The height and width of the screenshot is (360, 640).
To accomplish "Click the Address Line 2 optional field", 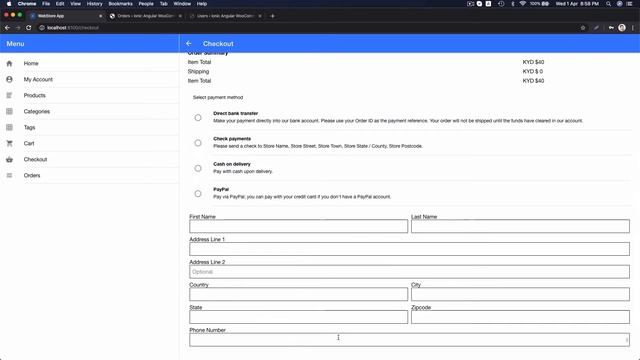I will tap(409, 272).
